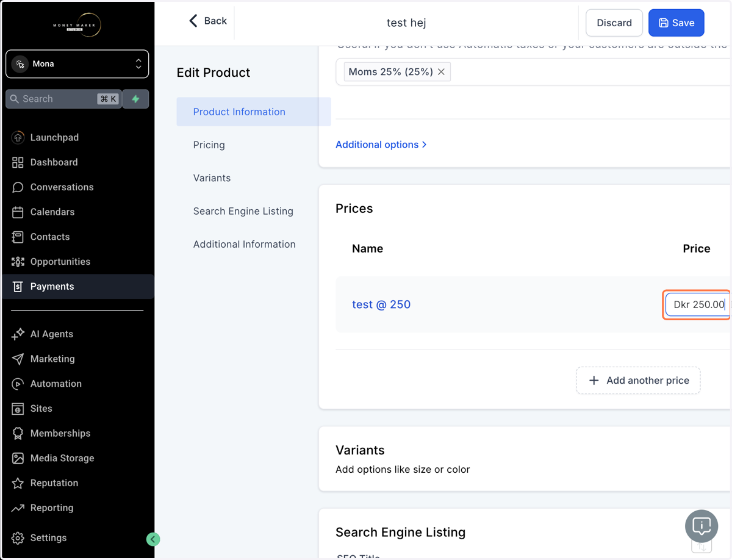Click the Payments invoice icon

coord(18,287)
